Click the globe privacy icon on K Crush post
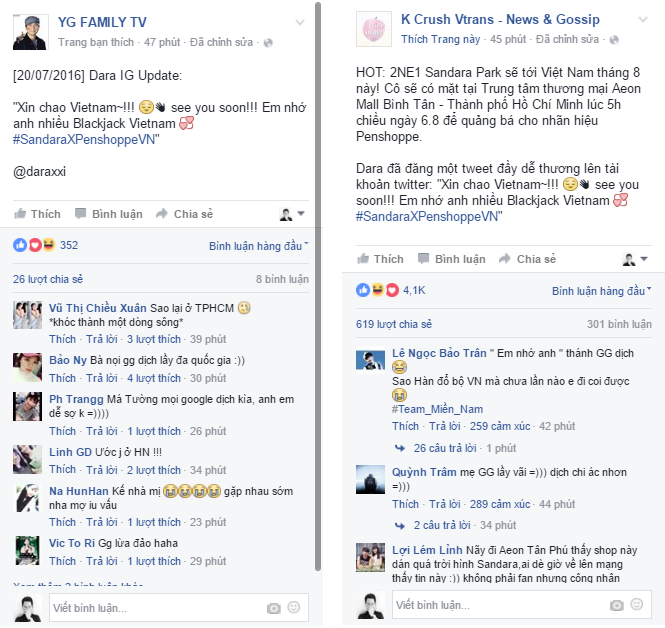 click(614, 40)
